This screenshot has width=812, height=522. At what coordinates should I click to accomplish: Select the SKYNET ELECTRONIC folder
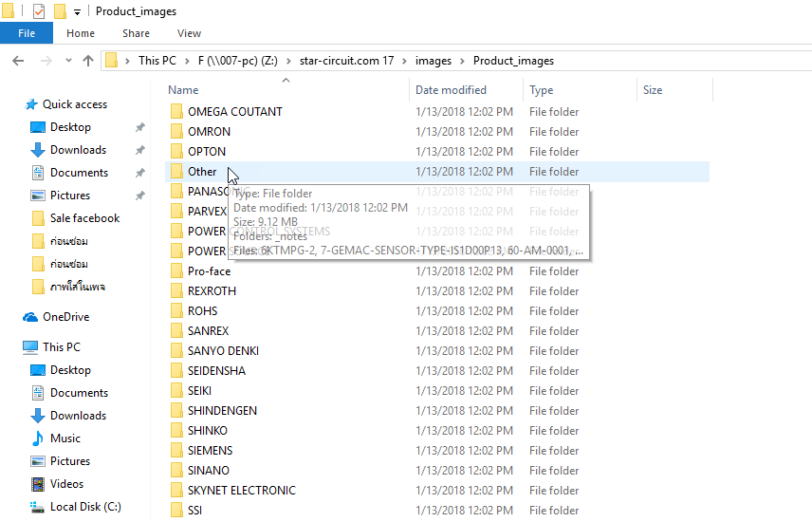click(241, 491)
